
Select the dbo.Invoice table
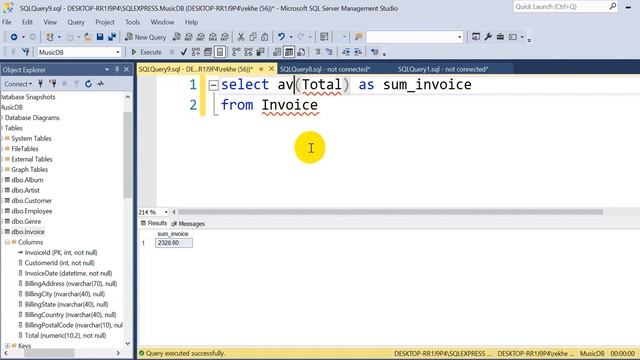28,232
